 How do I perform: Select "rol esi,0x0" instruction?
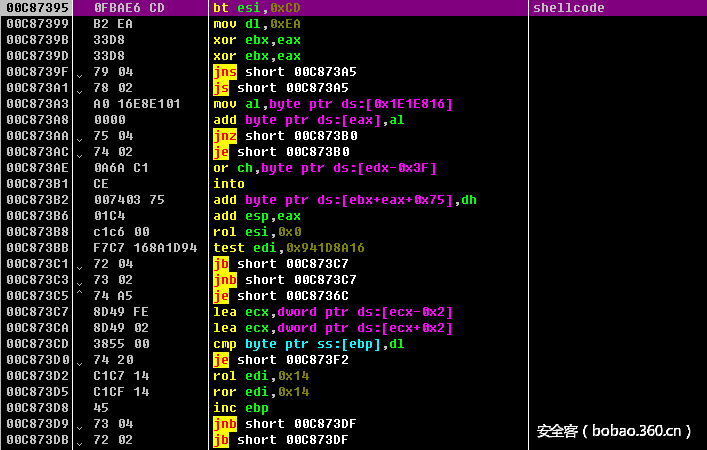pos(257,232)
